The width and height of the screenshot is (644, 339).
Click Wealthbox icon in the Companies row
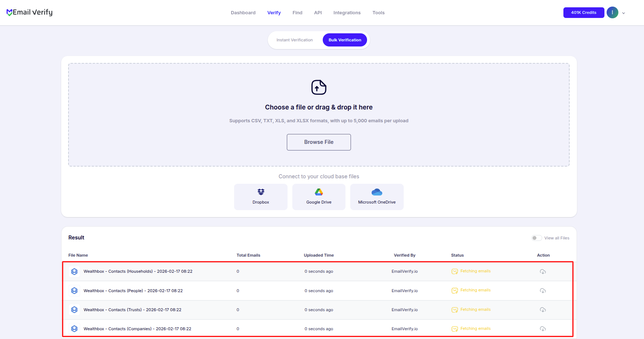[74, 329]
